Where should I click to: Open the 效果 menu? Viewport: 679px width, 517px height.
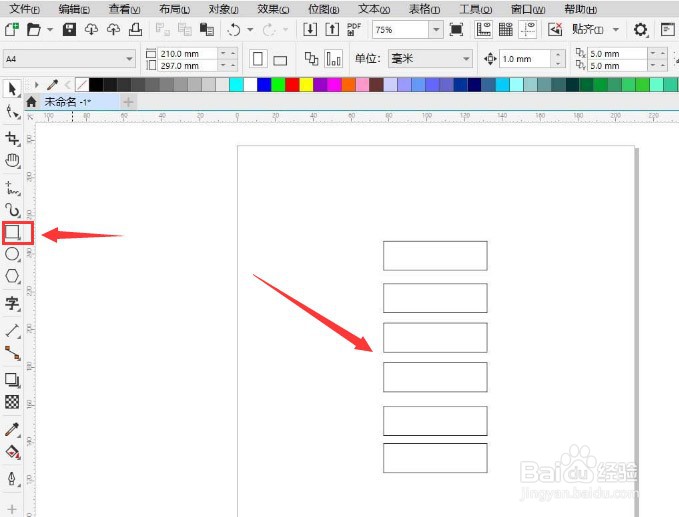click(x=273, y=9)
